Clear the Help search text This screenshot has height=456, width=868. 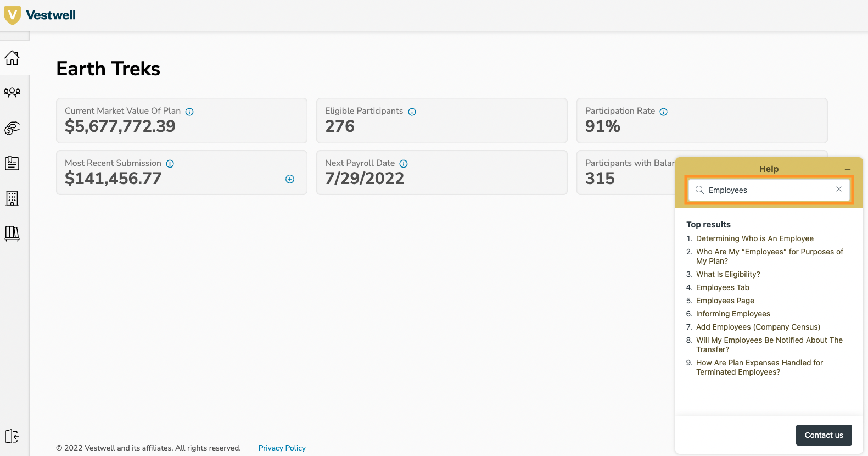[838, 190]
